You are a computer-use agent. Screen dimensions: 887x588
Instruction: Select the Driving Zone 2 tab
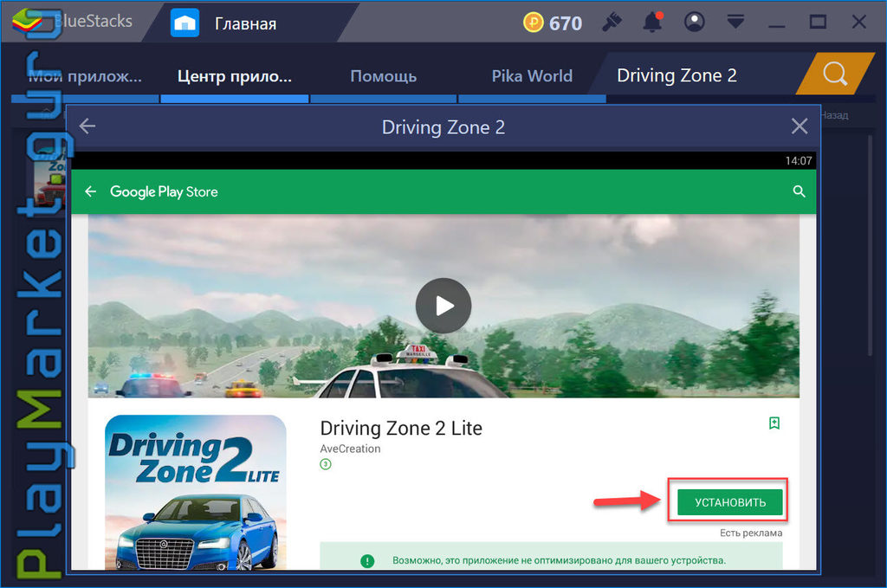coord(677,75)
